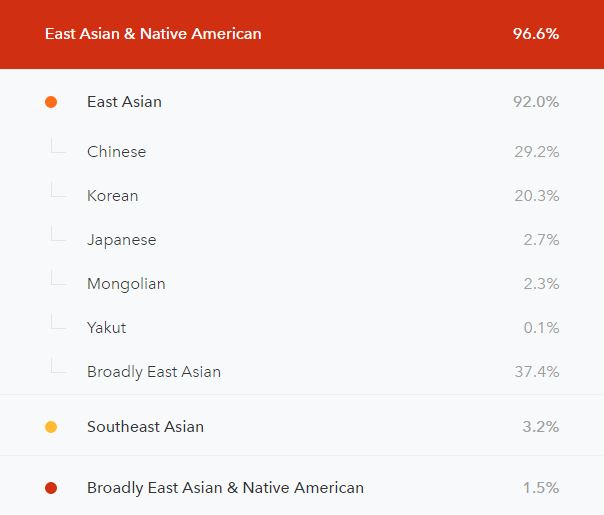Viewport: 604px width, 515px height.
Task: Click the yellow Southeast Asian color dot
Action: [51, 427]
